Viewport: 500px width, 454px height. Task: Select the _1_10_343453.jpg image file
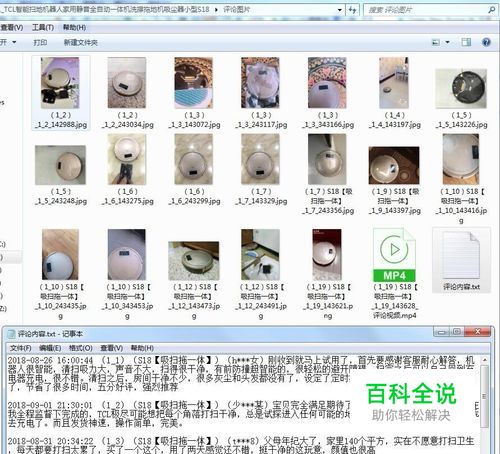pos(127,254)
